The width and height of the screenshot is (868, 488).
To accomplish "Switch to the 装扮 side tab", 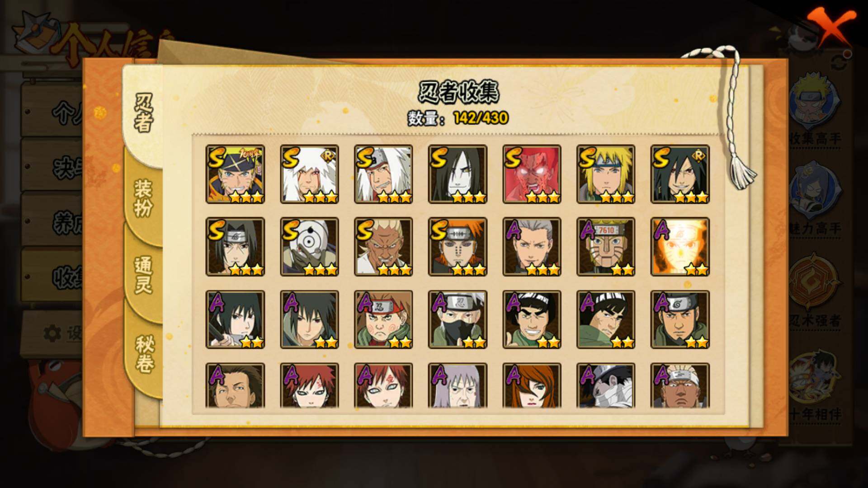I will (143, 198).
